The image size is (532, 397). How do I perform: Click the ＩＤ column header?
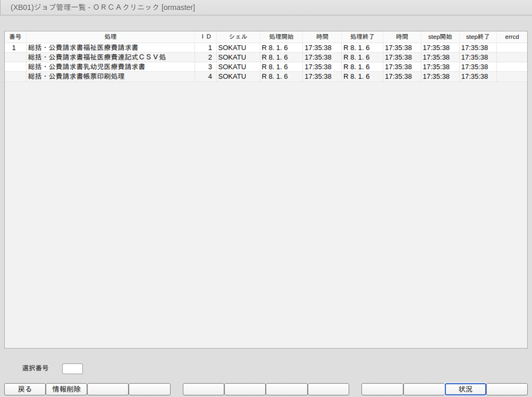pos(206,37)
